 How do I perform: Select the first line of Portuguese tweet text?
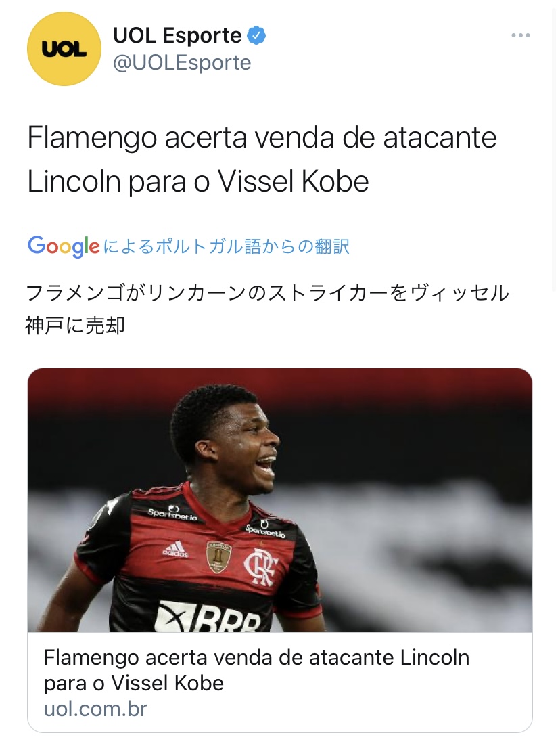pyautogui.click(x=262, y=137)
